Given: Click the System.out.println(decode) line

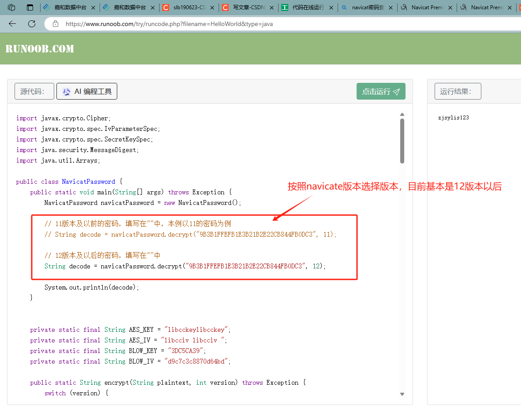Looking at the screenshot, I should click(92, 287).
